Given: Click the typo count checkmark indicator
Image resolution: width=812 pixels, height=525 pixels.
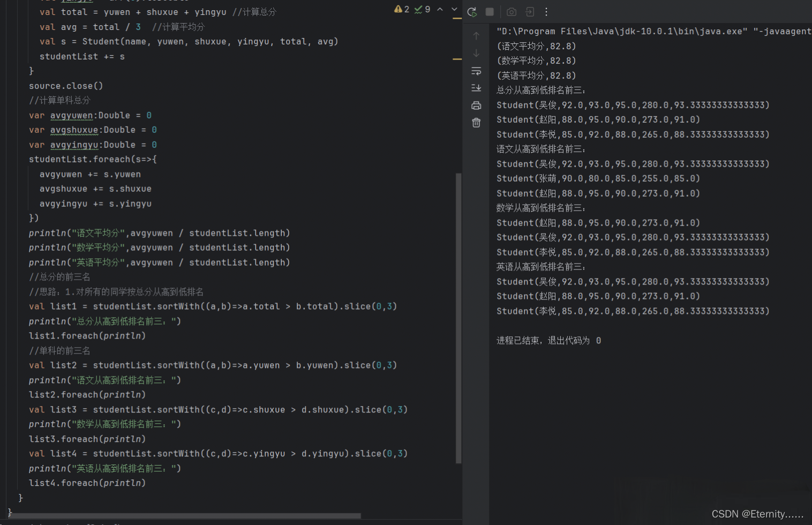Looking at the screenshot, I should tap(423, 9).
